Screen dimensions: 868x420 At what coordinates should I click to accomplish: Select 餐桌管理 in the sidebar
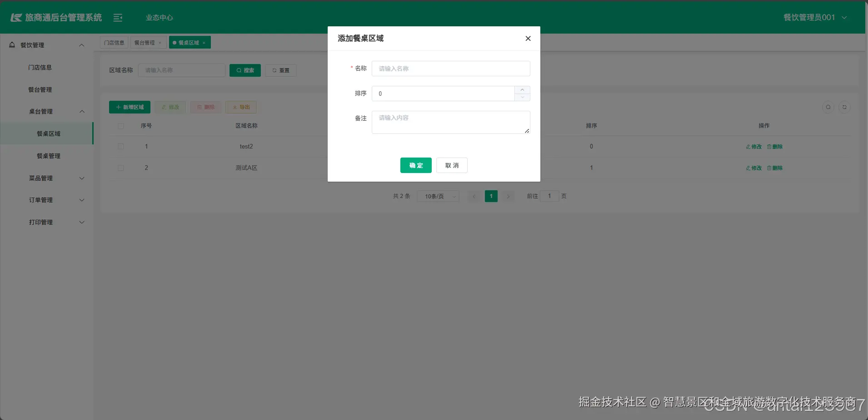pos(49,156)
